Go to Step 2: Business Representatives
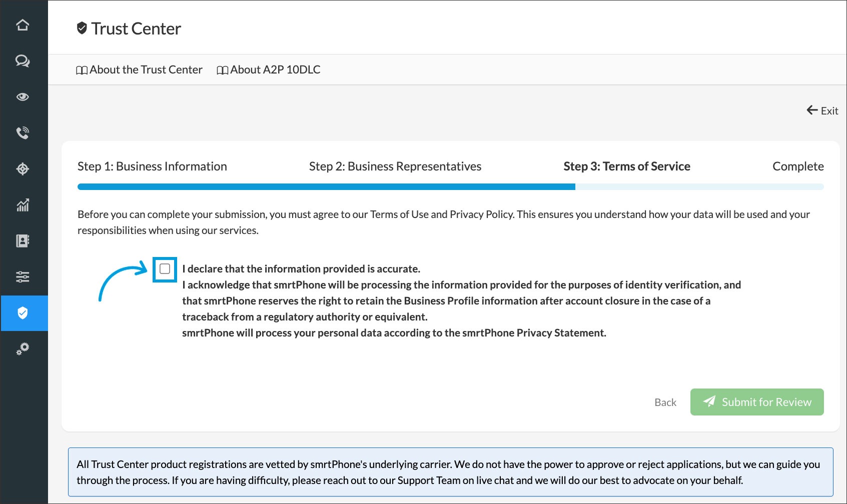Screen dimensions: 847x504 (395, 166)
